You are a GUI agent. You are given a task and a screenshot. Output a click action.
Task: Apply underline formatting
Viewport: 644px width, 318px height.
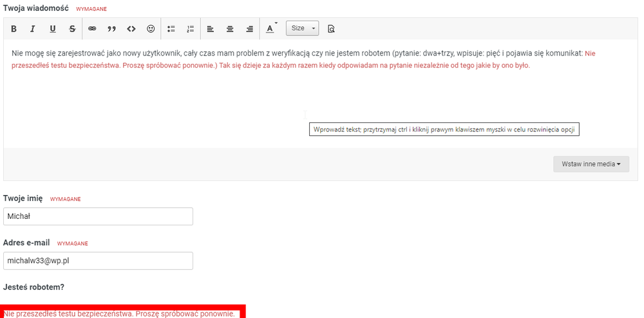tap(53, 29)
